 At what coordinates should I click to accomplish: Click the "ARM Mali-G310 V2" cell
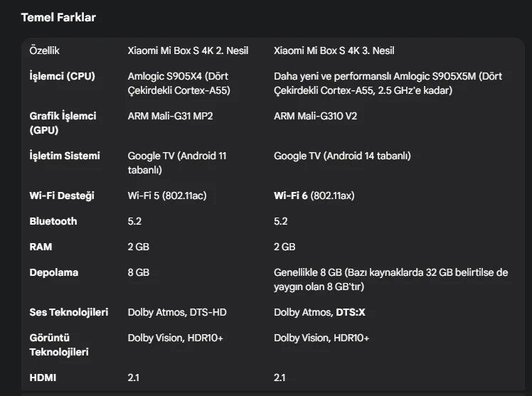coord(315,116)
